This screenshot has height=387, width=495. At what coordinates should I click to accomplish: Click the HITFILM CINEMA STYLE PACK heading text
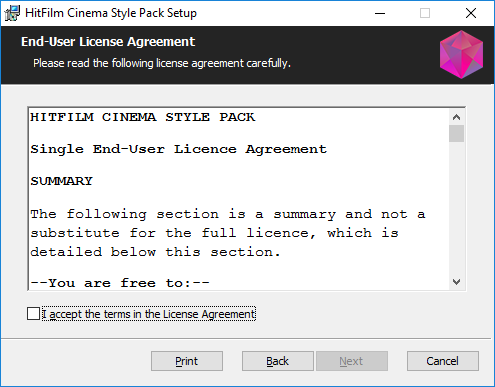click(143, 117)
